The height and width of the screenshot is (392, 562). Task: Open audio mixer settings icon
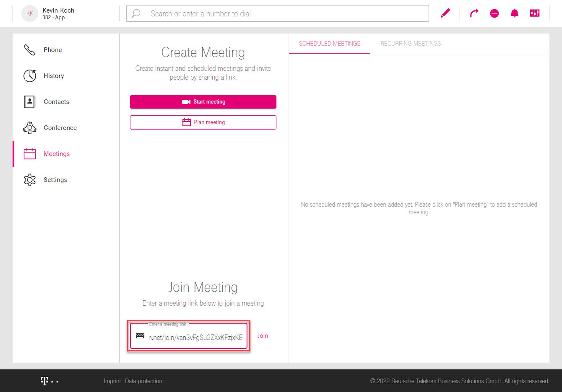coord(534,13)
